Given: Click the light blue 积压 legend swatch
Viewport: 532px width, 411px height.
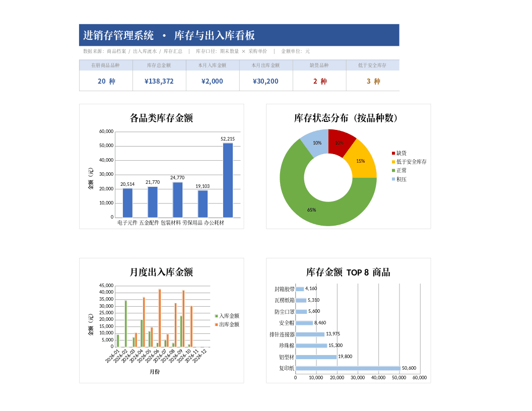Looking at the screenshot, I should click(393, 179).
